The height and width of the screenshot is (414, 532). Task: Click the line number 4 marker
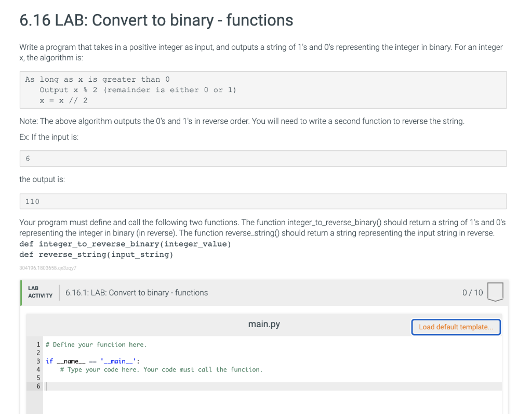(38, 369)
